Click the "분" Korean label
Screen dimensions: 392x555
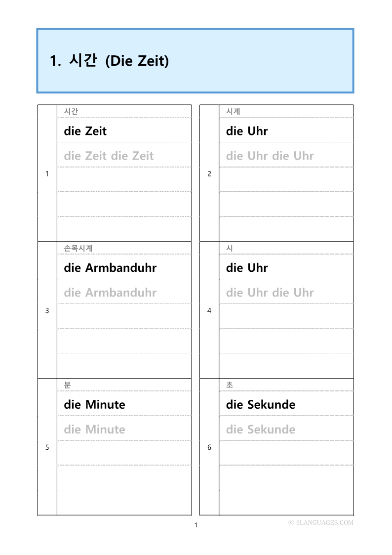pos(68,385)
